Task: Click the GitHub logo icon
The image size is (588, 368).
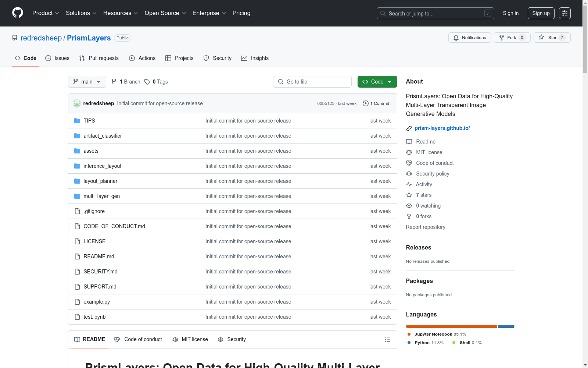Action: [x=18, y=13]
